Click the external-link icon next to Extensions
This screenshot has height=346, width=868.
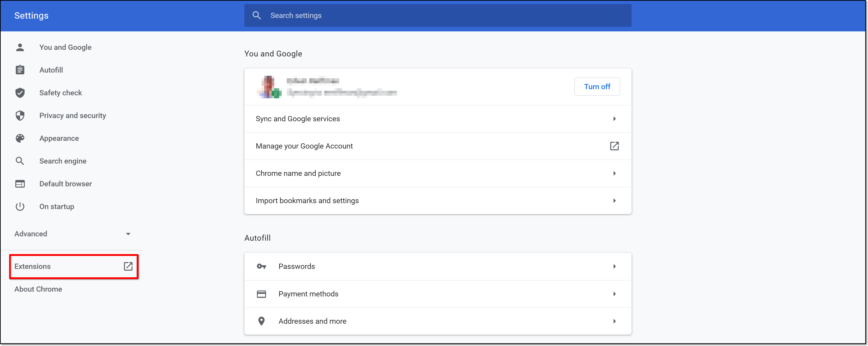128,266
